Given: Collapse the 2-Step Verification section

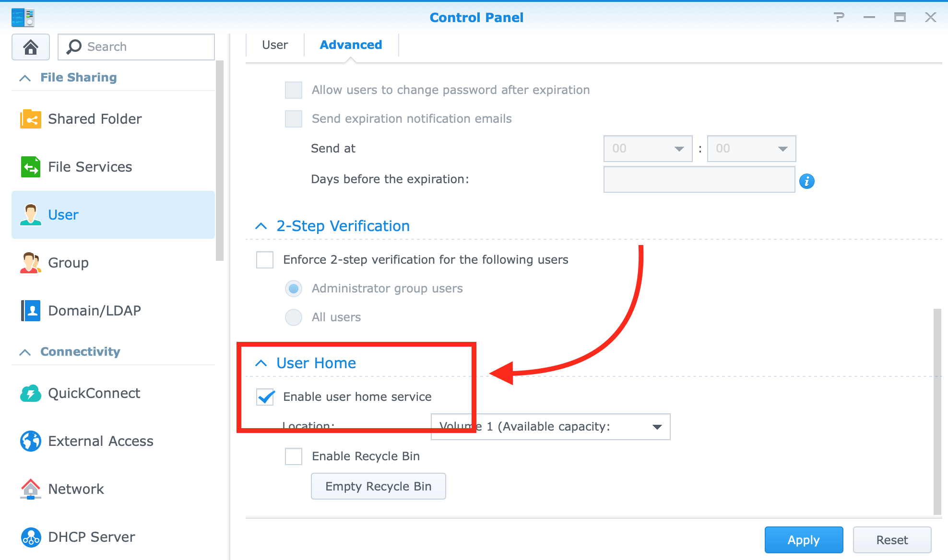Looking at the screenshot, I should coord(261,226).
